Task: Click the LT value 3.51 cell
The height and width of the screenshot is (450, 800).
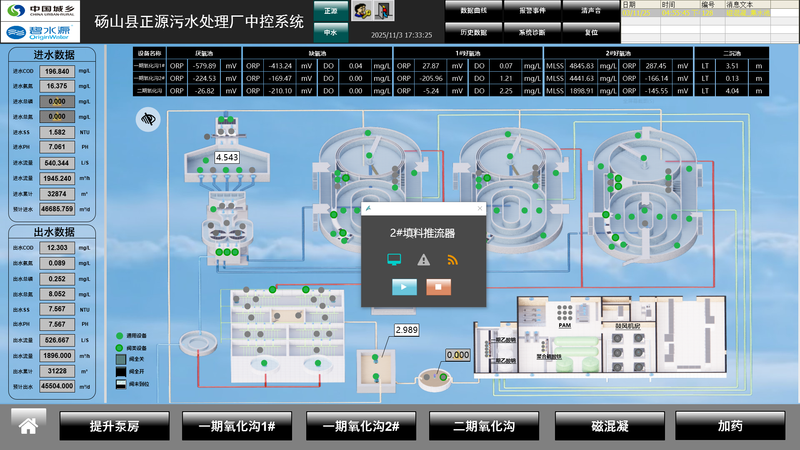Action: click(732, 66)
